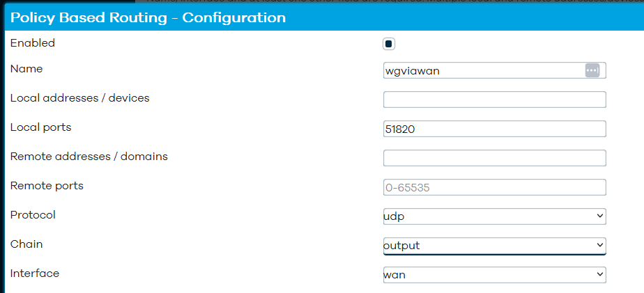Click the "Interface" label text
The height and width of the screenshot is (293, 644).
[35, 273]
